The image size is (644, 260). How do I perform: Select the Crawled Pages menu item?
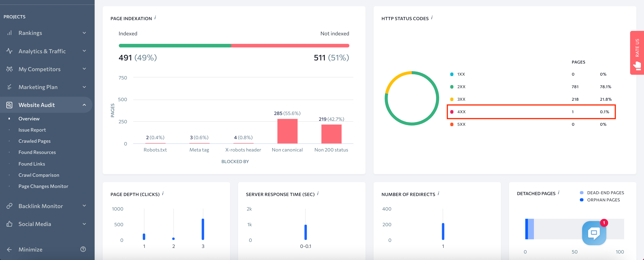tap(35, 141)
